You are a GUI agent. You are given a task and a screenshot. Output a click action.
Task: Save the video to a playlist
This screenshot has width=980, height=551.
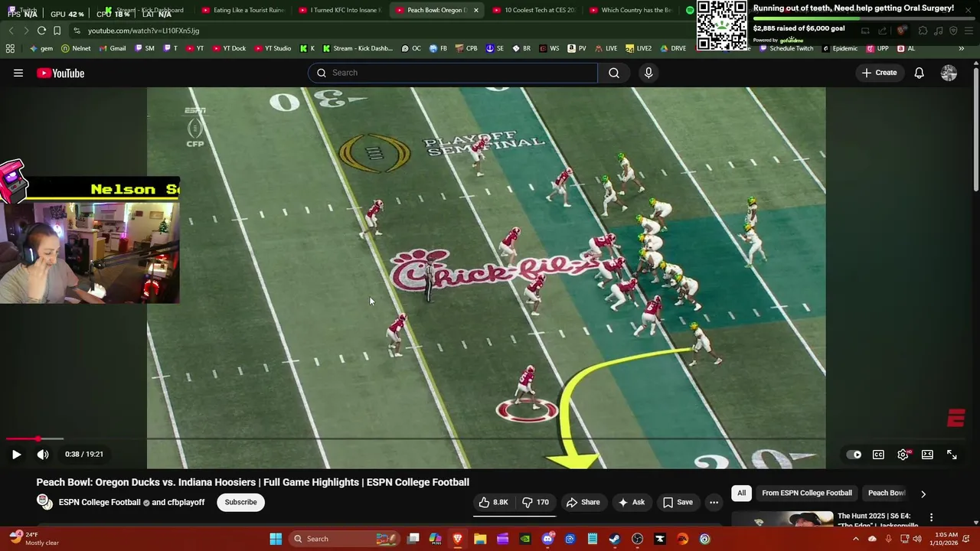678,502
